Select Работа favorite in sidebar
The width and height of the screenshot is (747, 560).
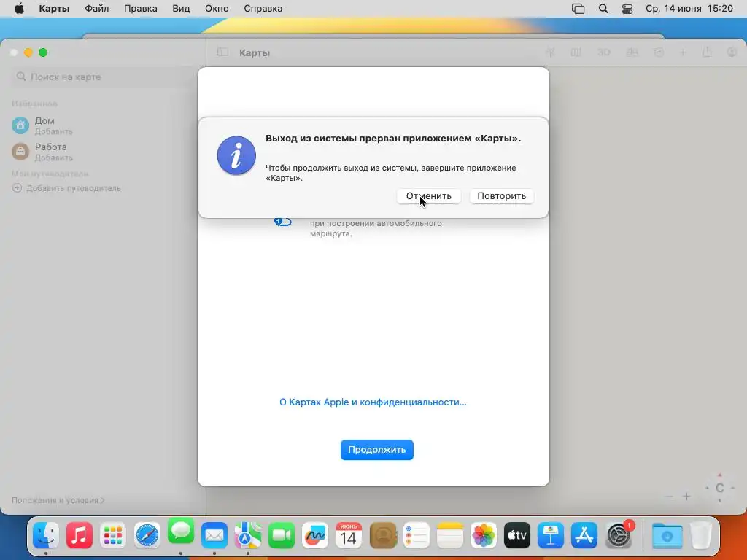43,152
